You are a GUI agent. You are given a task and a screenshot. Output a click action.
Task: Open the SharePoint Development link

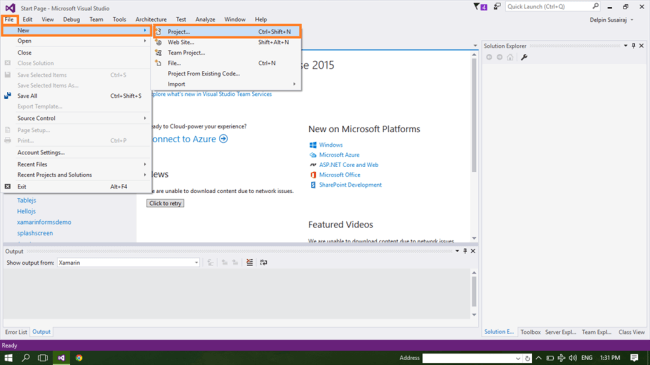pyautogui.click(x=350, y=185)
